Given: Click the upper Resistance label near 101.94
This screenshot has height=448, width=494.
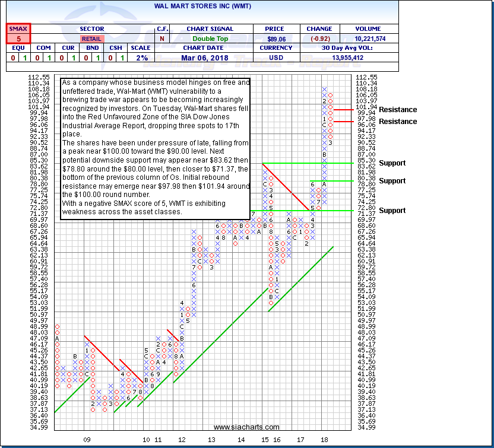Looking at the screenshot, I should 398,110.
